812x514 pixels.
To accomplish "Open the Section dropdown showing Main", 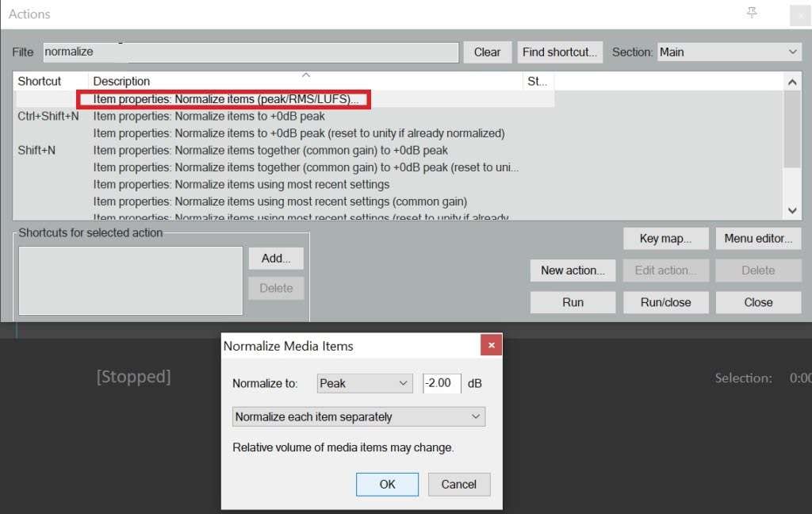I will (730, 52).
